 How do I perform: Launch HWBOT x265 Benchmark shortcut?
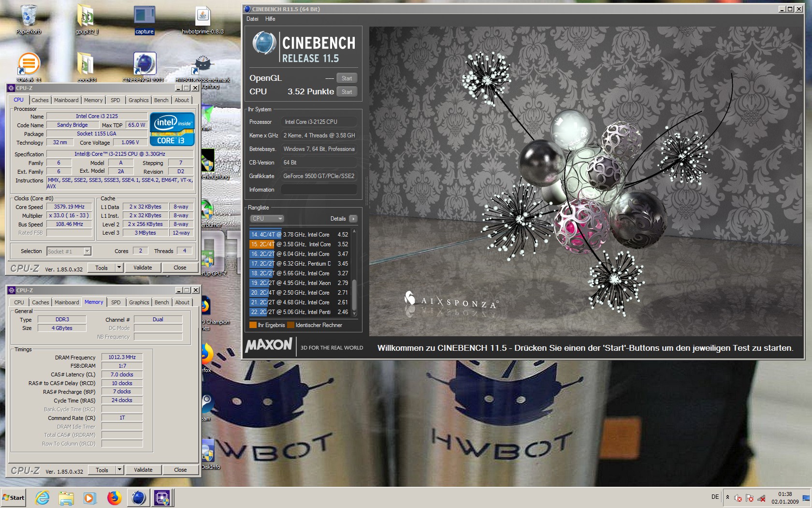point(203,67)
